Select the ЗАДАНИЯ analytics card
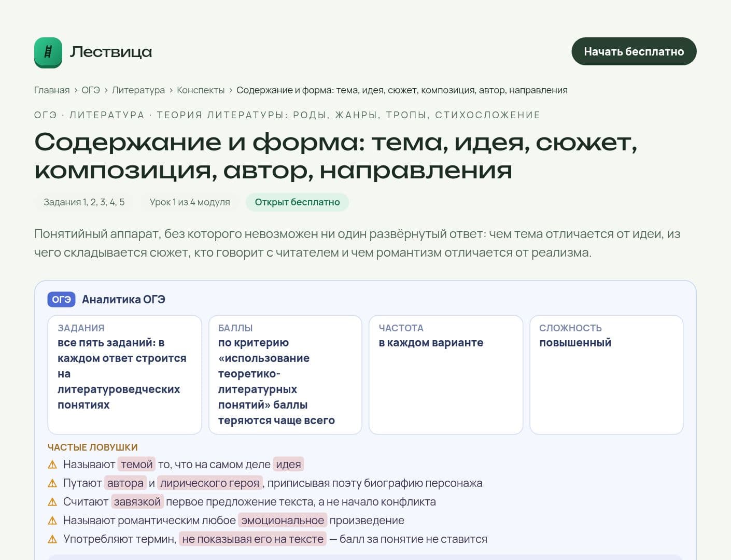 click(124, 374)
